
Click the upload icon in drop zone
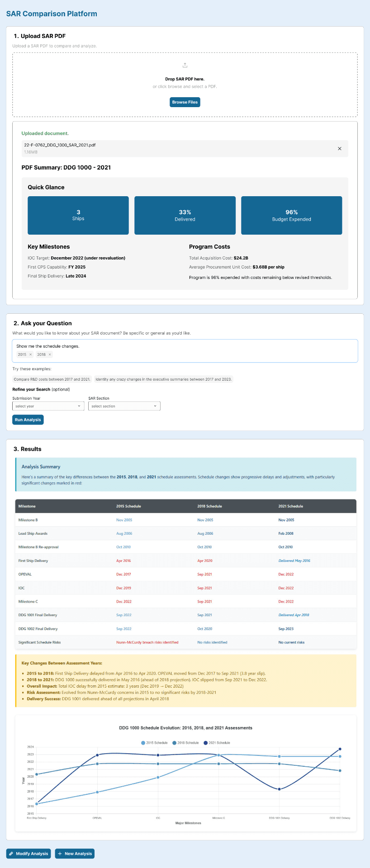185,66
